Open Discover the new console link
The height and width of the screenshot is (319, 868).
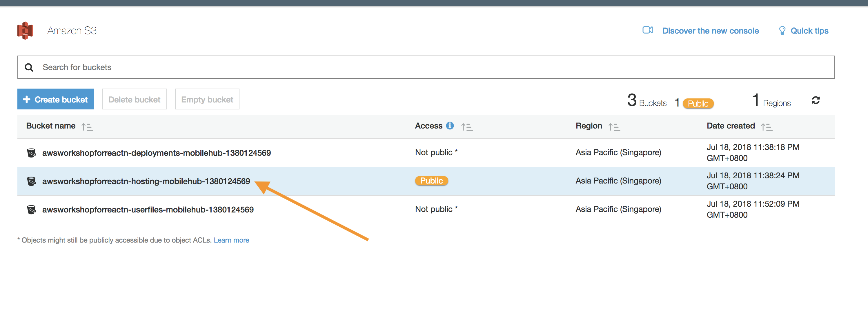[710, 31]
